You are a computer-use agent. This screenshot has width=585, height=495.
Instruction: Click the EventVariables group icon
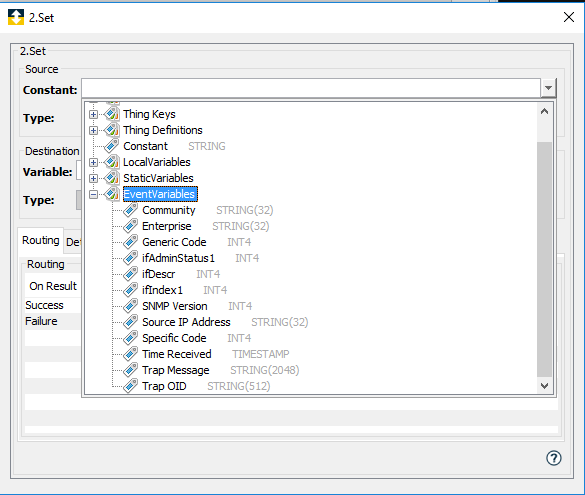point(111,194)
